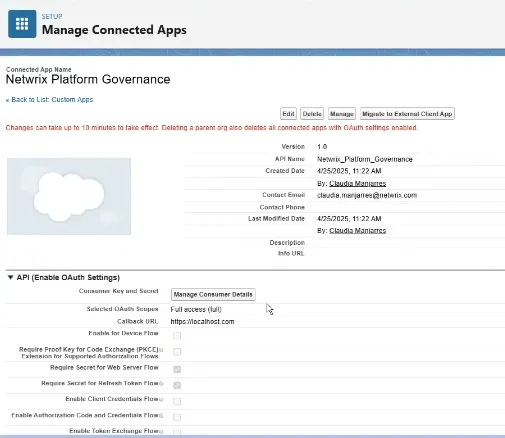505x438 pixels.
Task: Click Migrate to External Client App
Action: (x=407, y=114)
